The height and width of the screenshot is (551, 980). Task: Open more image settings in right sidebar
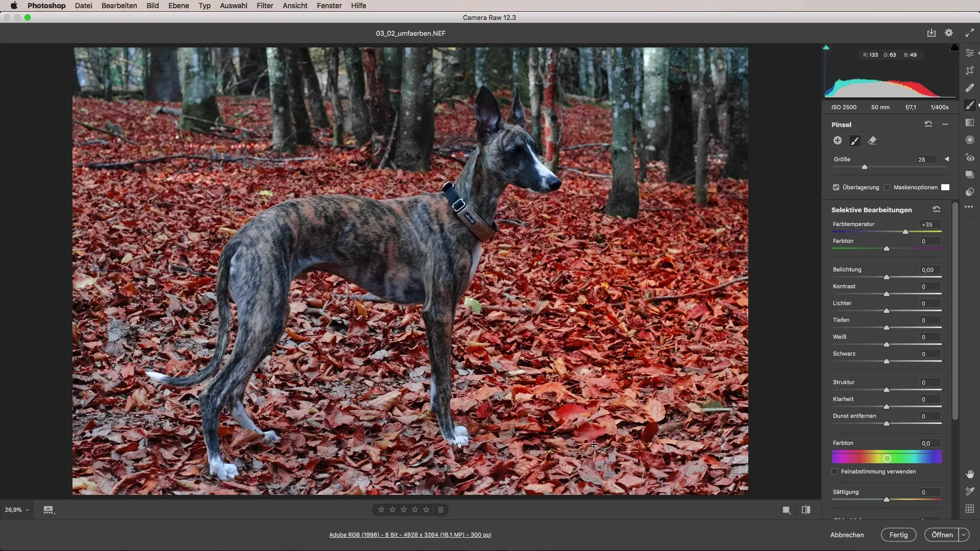coord(969,207)
